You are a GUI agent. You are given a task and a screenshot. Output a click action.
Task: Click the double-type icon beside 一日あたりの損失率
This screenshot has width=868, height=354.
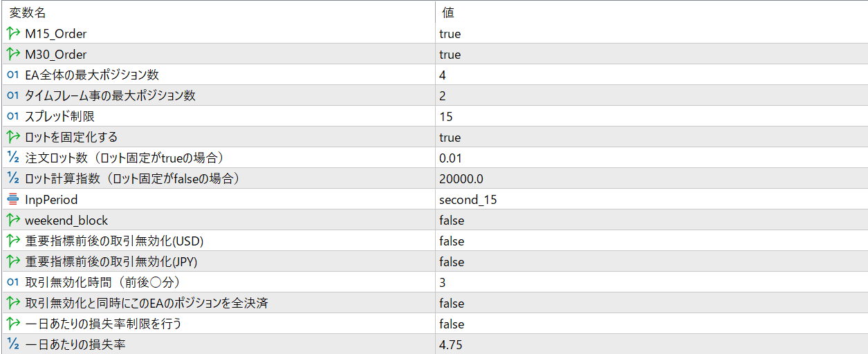(13, 344)
